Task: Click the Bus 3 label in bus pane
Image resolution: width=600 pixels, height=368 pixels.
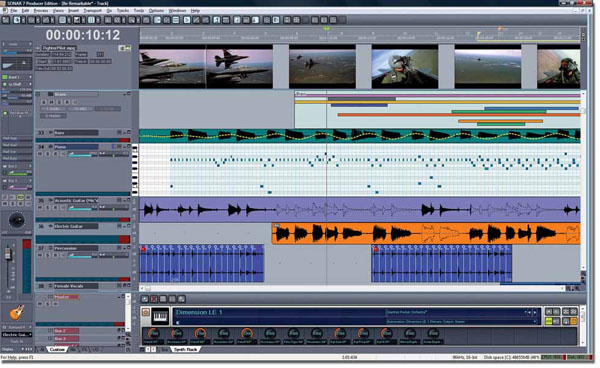Action: [66, 339]
